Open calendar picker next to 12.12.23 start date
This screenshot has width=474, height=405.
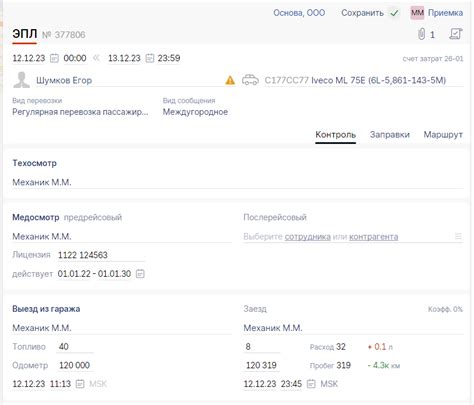pyautogui.click(x=54, y=58)
